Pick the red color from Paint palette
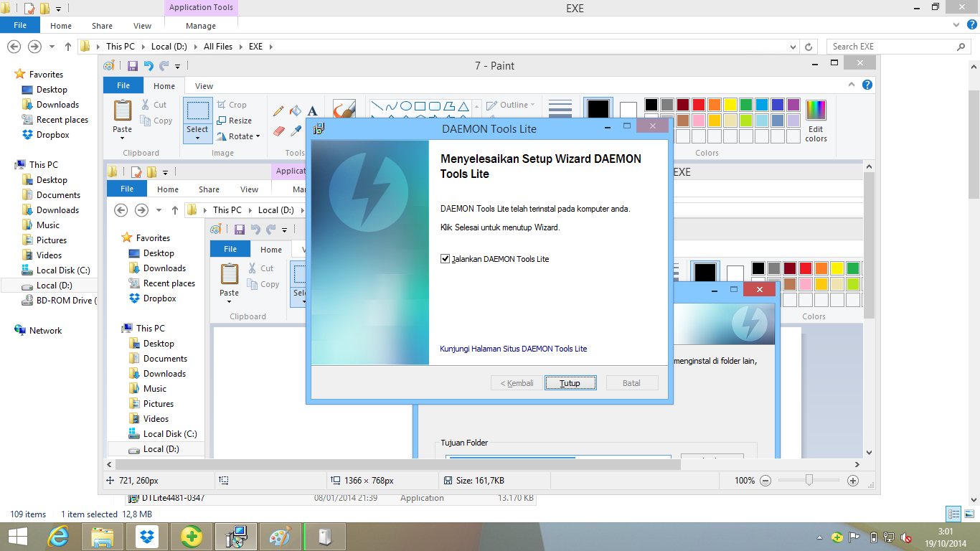The image size is (980, 551). (698, 105)
